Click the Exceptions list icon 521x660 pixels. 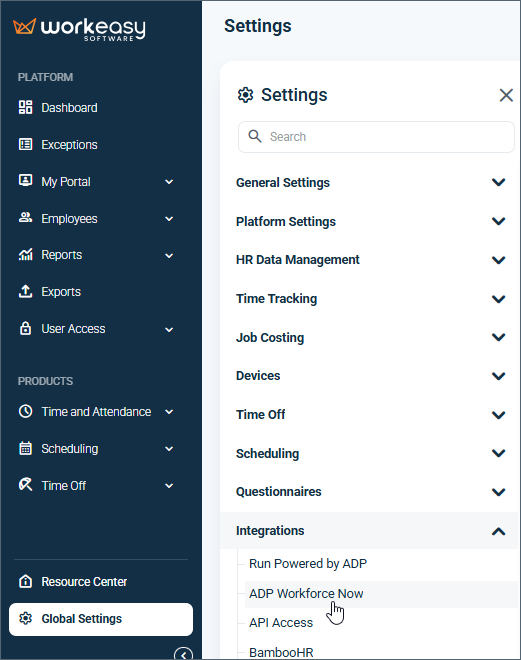click(x=25, y=144)
